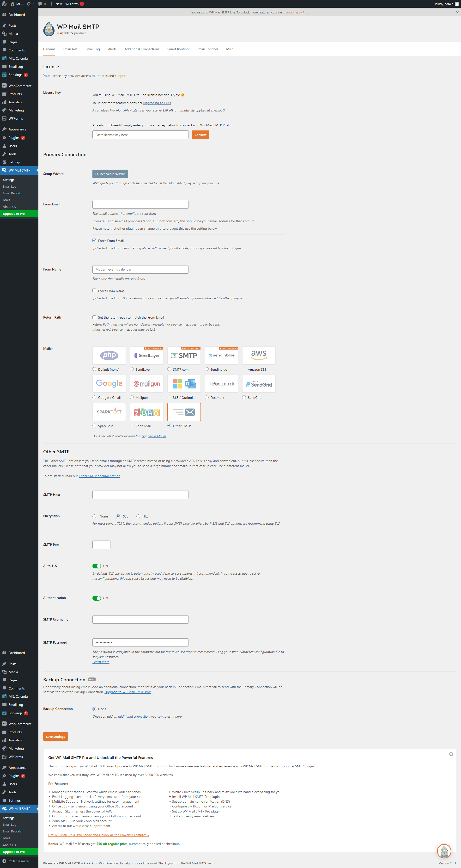Dismiss the Pro features promo box

click(451, 754)
